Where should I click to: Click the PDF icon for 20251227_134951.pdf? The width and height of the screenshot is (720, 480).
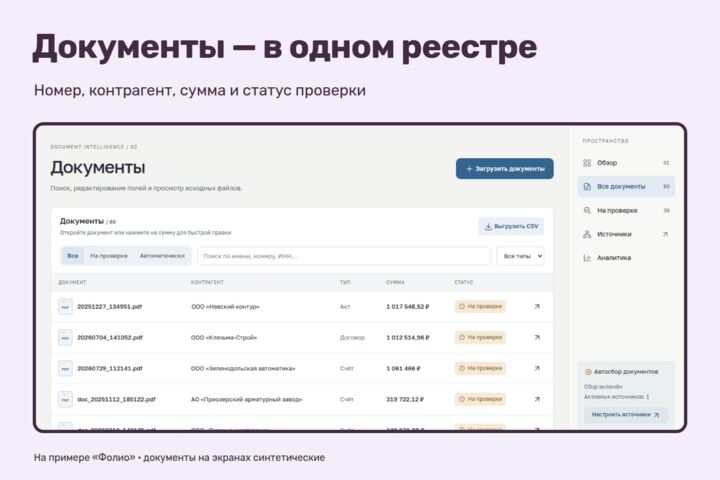(x=65, y=306)
